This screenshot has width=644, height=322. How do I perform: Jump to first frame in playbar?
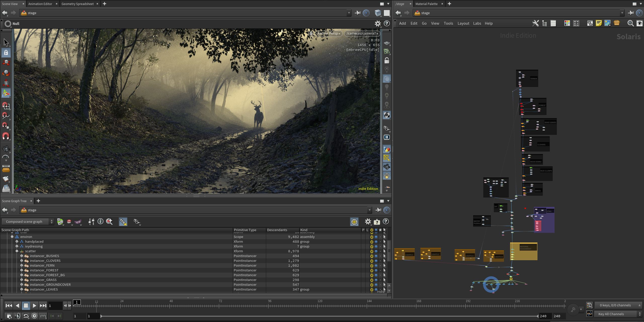[9, 306]
